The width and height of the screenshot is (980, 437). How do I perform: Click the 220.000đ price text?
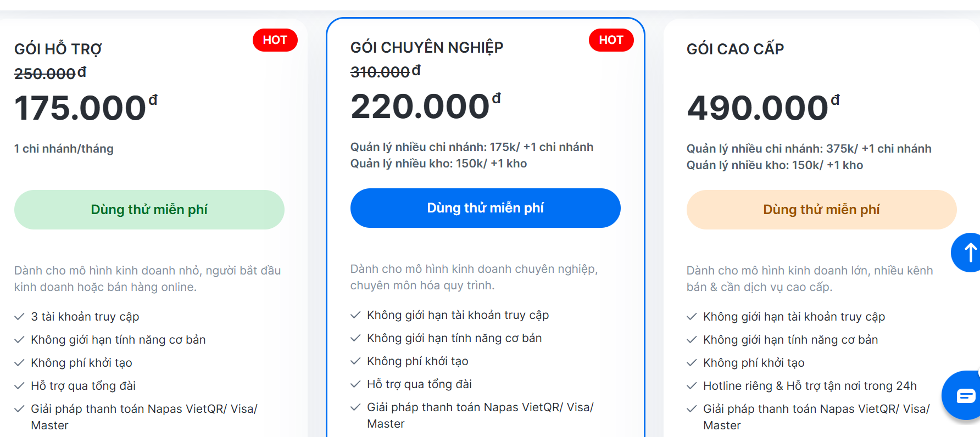426,106
